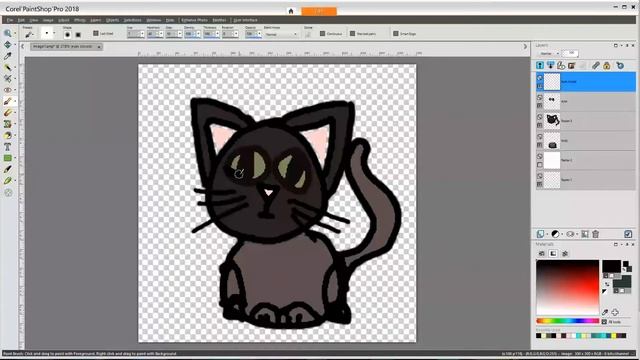The height and width of the screenshot is (360, 640).
Task: Select the green Rectangle shape tool
Action: point(7,158)
